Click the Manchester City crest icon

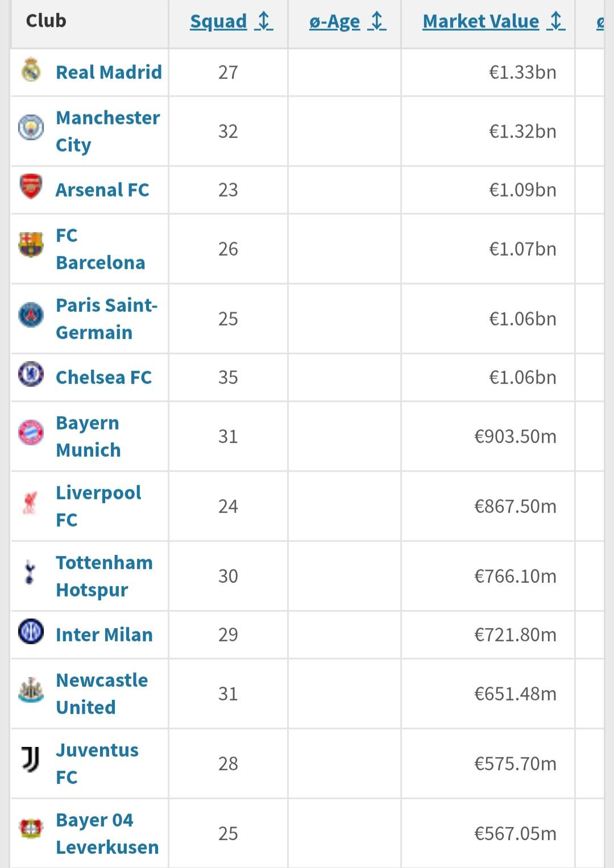point(31,127)
